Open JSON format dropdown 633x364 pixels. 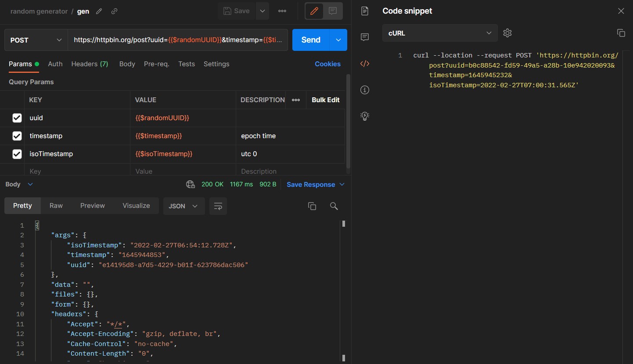pyautogui.click(x=184, y=206)
